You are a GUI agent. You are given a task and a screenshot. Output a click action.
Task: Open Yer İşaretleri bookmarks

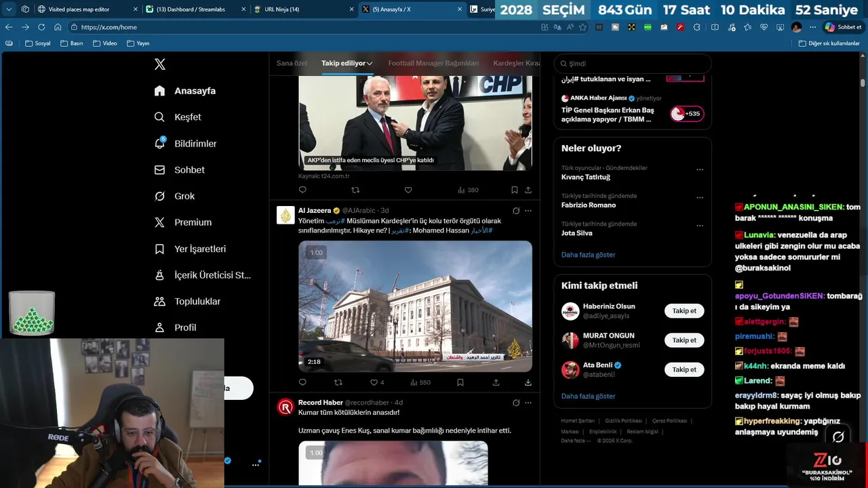tap(190, 249)
